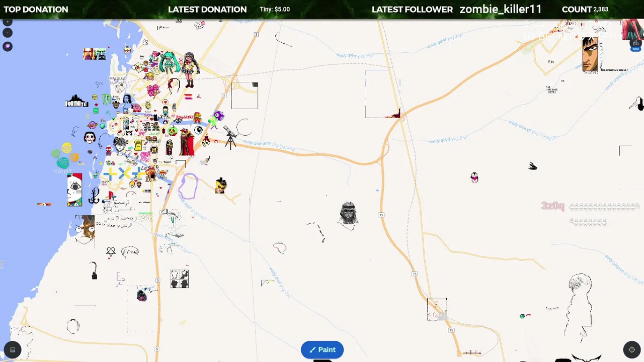This screenshot has height=362, width=644.
Task: Click the 'KAUST' map label
Action: point(63,171)
